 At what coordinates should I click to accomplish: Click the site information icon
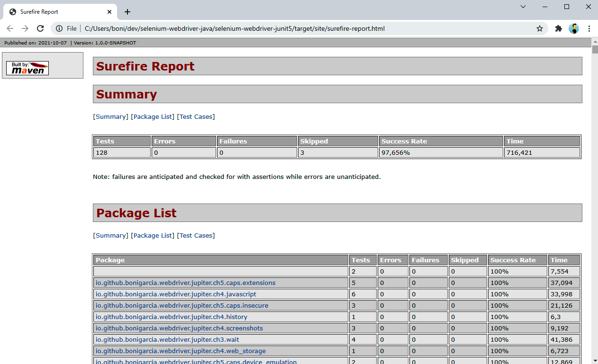[59, 28]
